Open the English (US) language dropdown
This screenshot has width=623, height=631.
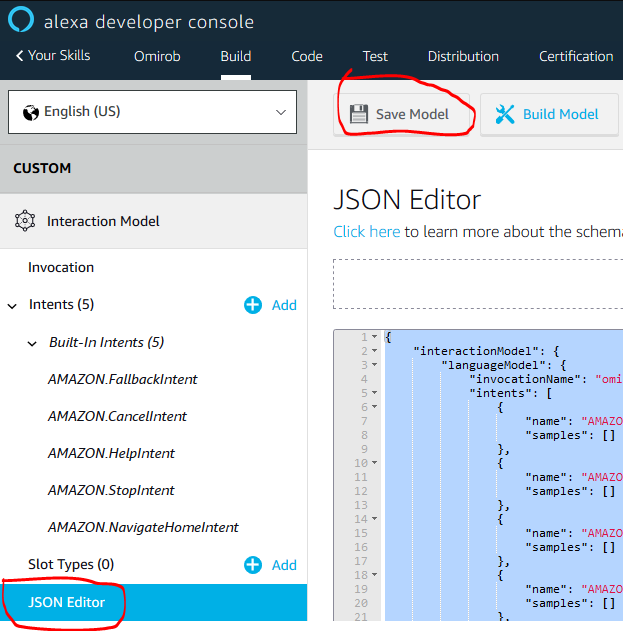click(x=153, y=112)
